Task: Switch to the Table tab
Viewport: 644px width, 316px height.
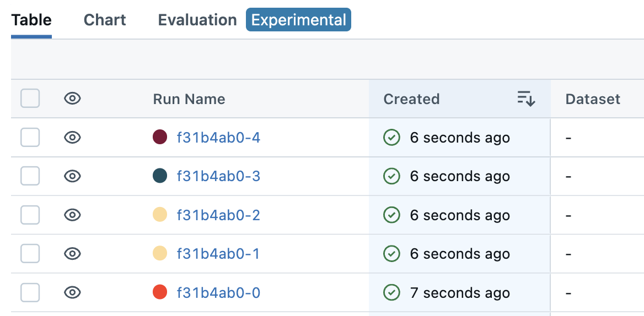Action: coord(31,20)
